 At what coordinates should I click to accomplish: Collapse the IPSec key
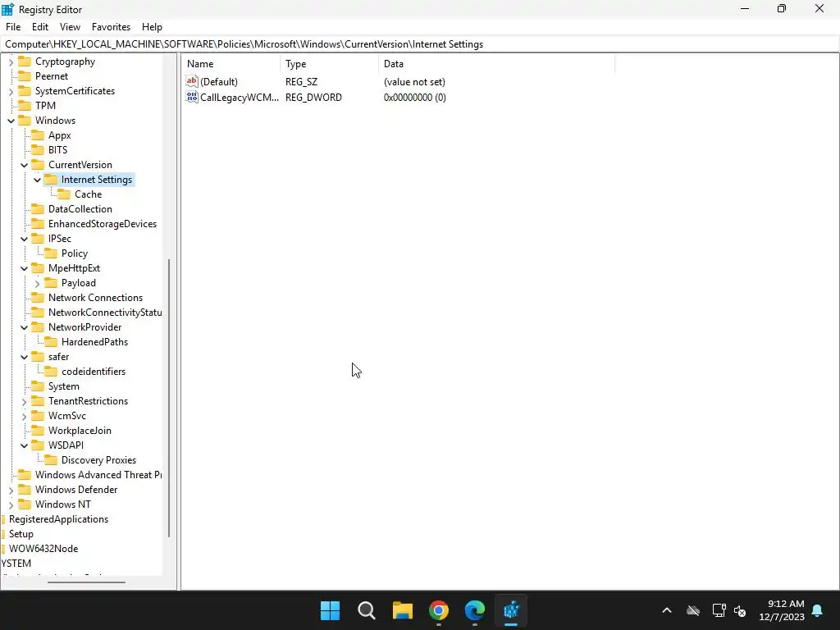pos(24,239)
